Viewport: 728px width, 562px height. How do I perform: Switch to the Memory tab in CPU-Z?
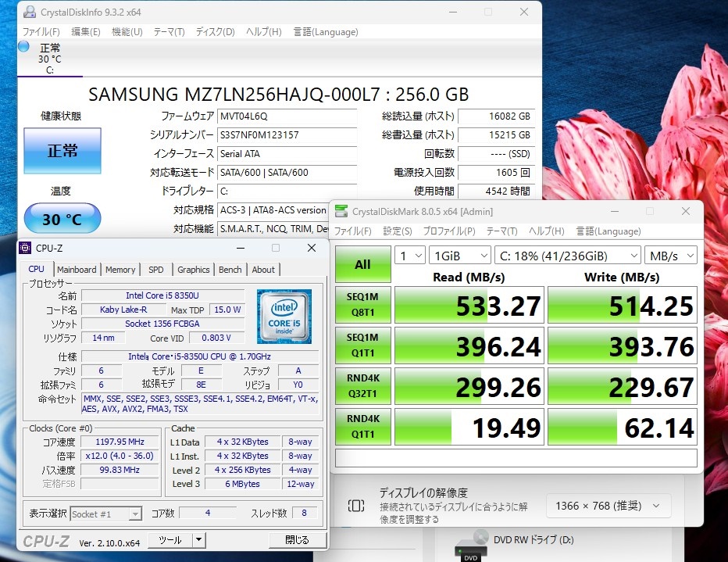click(x=120, y=270)
